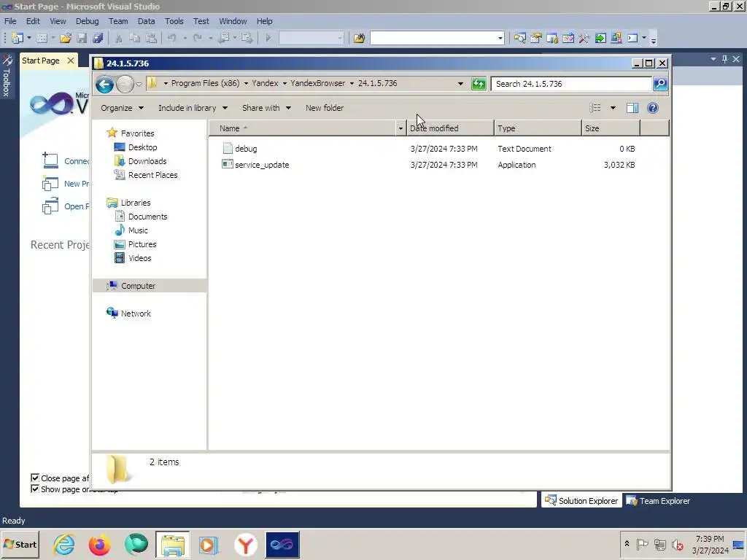Open Internet Explorer from taskbar
Image resolution: width=747 pixels, height=560 pixels.
click(64, 544)
